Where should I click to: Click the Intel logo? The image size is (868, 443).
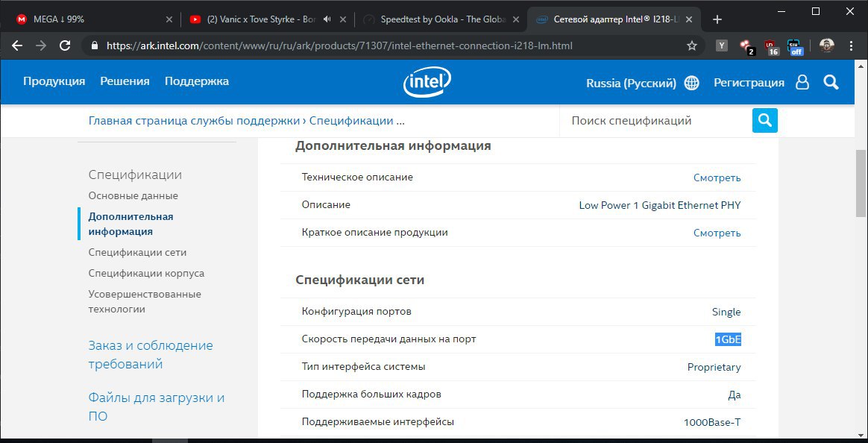click(x=427, y=83)
